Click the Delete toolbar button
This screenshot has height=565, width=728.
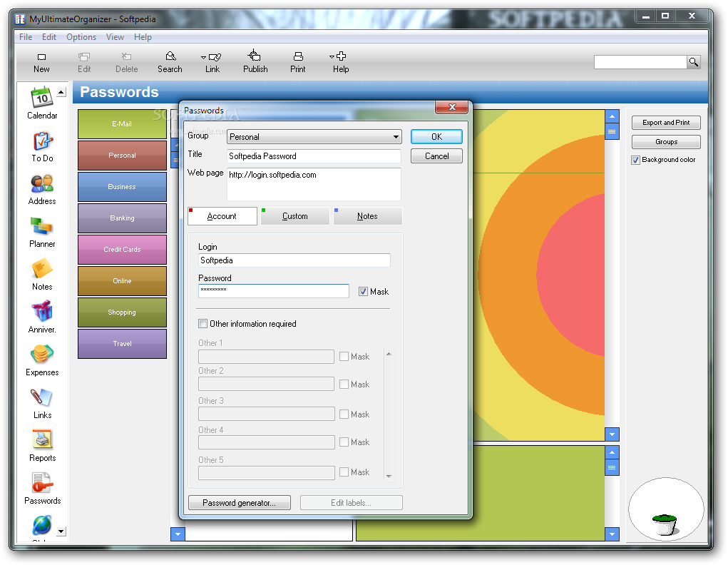(126, 63)
